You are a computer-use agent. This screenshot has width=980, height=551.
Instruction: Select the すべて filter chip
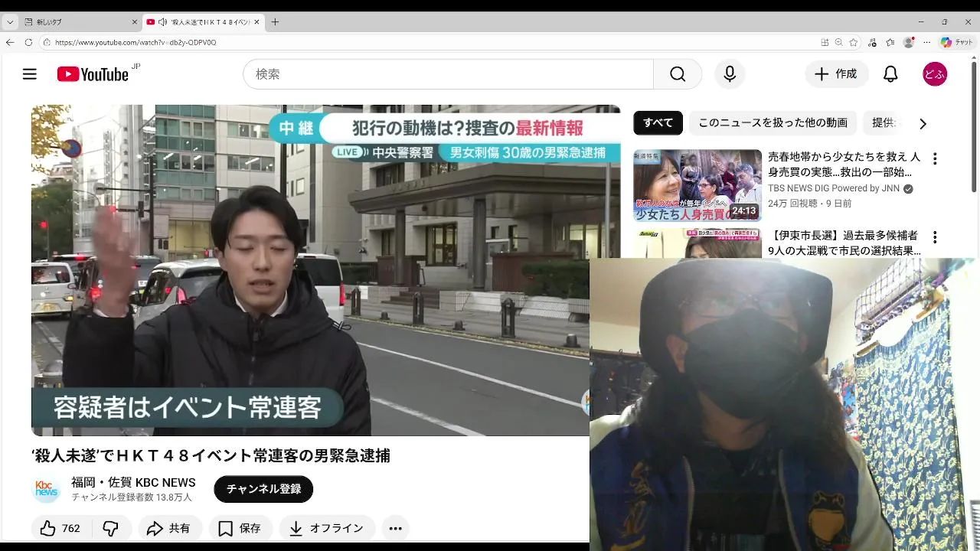(658, 122)
